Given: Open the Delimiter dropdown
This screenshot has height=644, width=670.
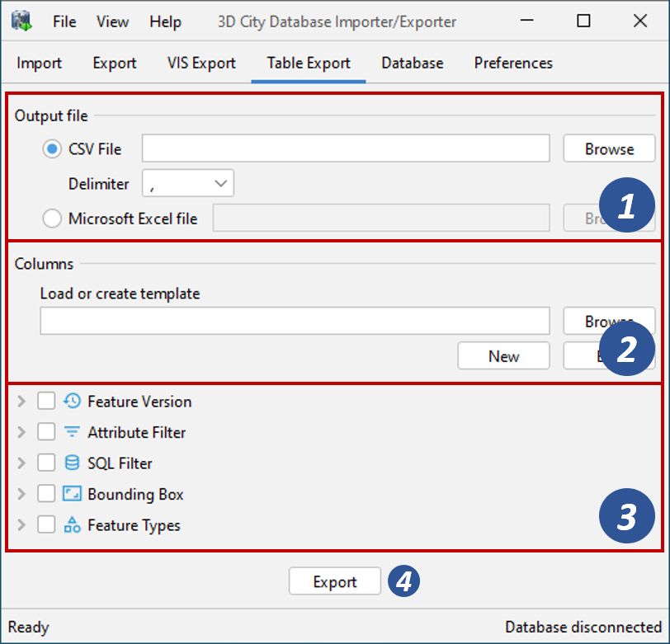Looking at the screenshot, I should [x=188, y=183].
